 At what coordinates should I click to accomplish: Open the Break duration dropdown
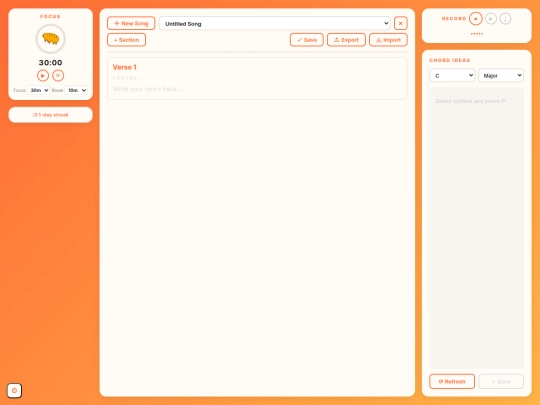click(76, 90)
